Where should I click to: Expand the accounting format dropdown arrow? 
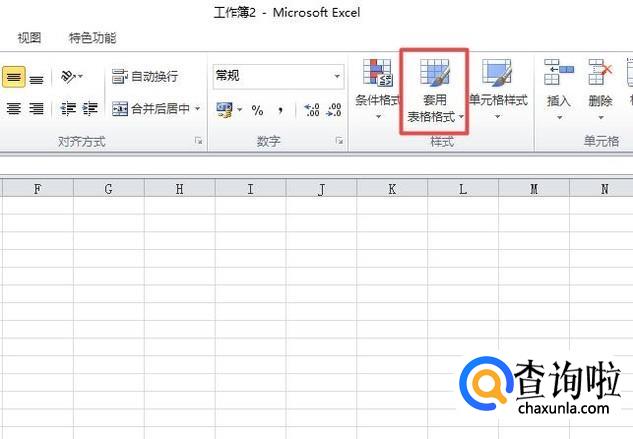pos(239,109)
